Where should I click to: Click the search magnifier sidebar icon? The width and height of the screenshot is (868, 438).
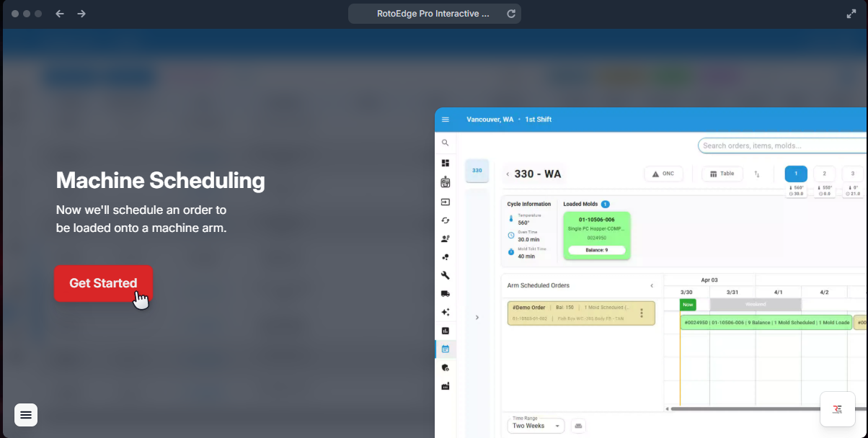446,143
